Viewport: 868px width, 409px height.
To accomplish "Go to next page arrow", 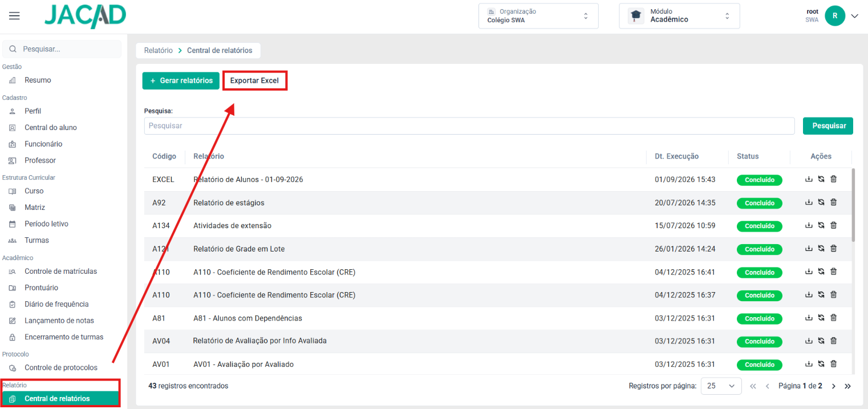I will click(833, 386).
